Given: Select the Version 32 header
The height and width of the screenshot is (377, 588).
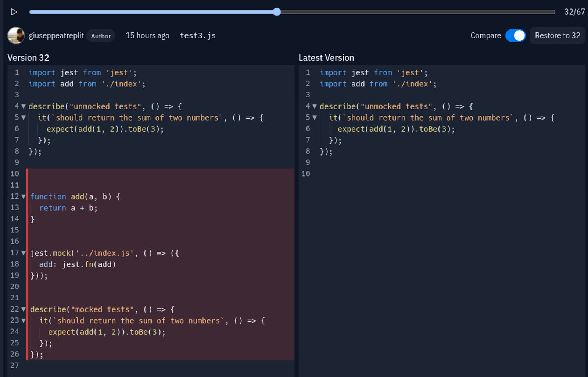Looking at the screenshot, I should (x=28, y=57).
